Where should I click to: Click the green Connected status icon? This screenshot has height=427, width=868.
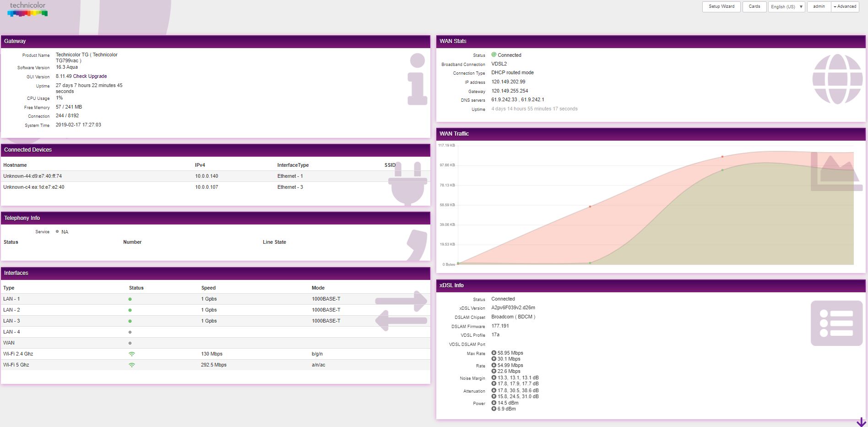pos(494,55)
